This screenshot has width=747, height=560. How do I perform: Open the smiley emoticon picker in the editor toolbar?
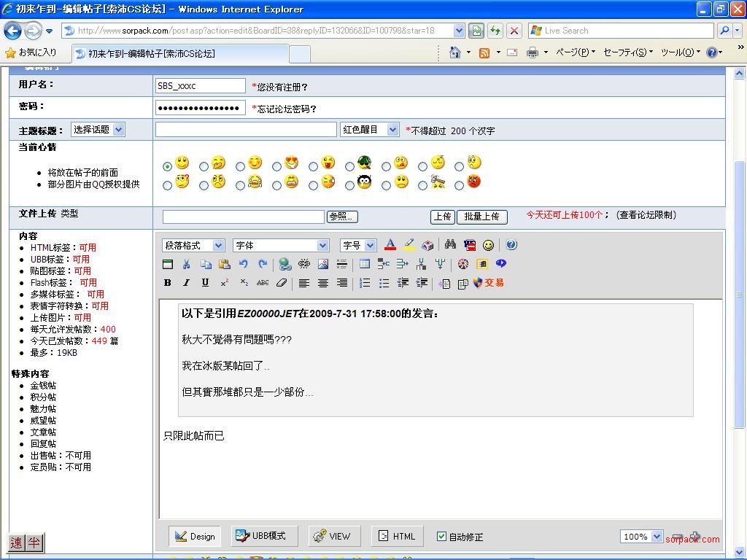point(488,245)
